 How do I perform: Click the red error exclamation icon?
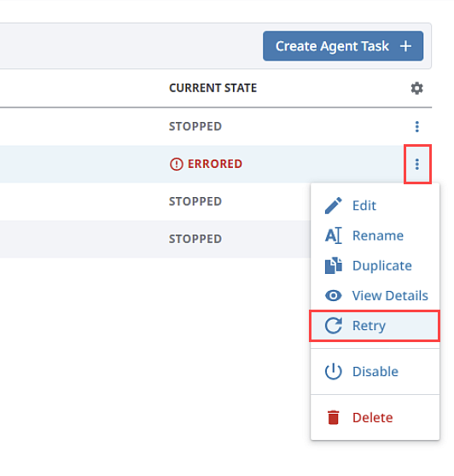pos(176,165)
